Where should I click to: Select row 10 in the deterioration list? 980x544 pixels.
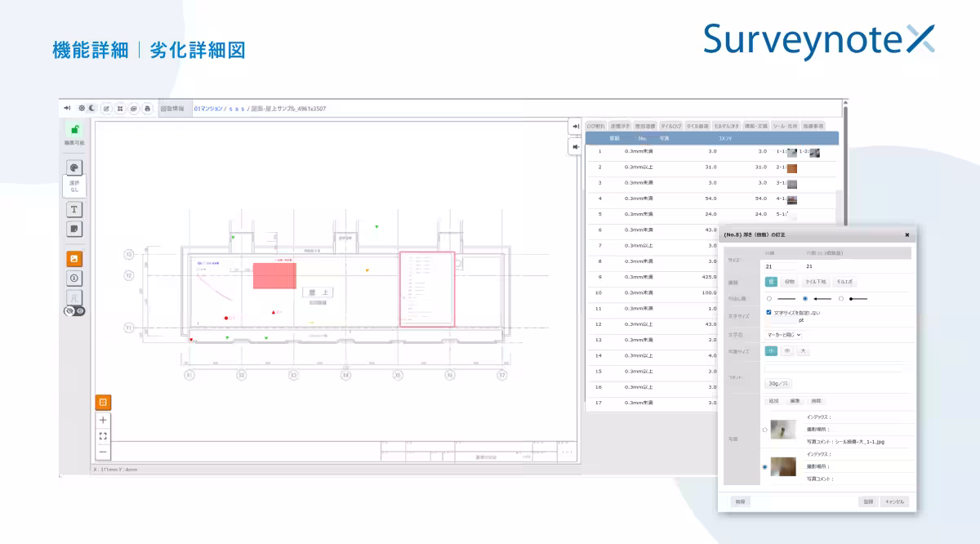(x=653, y=292)
